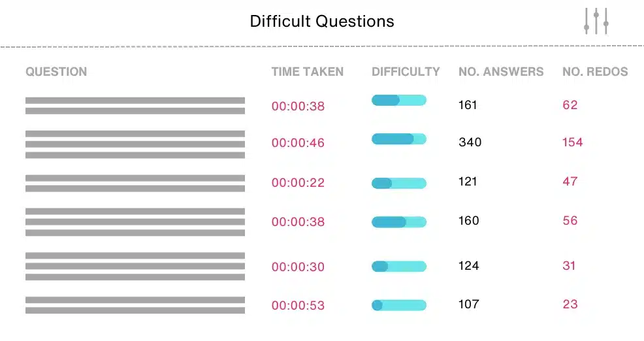Screen dimensions: 644x341
Task: Select the question text taking 00:00:22
Action: (x=135, y=183)
